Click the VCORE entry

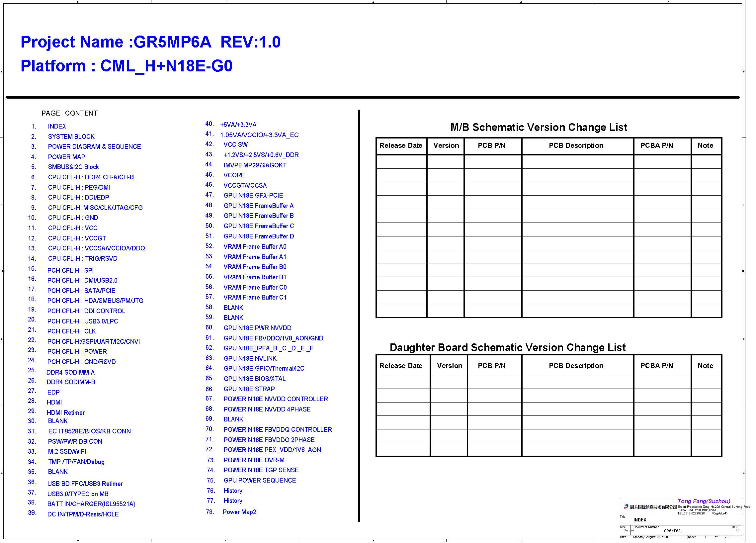coord(234,176)
